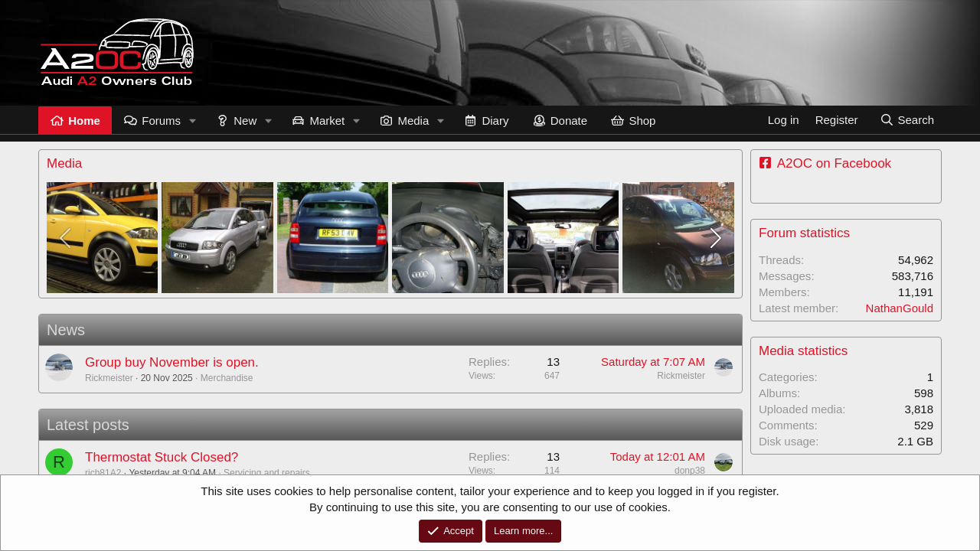Click the Facebook icon in sidebar
980x551 pixels.
(x=765, y=163)
